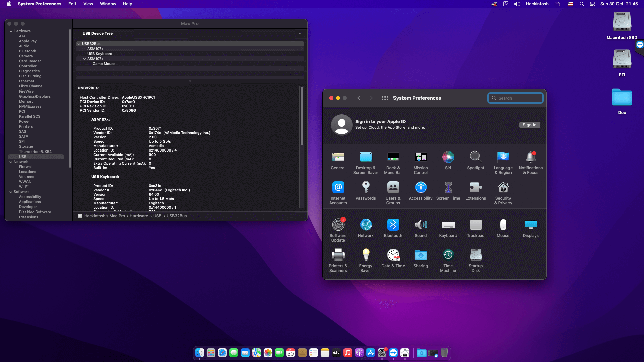644x362 pixels.
Task: Click the Siri preferences icon
Action: (448, 157)
